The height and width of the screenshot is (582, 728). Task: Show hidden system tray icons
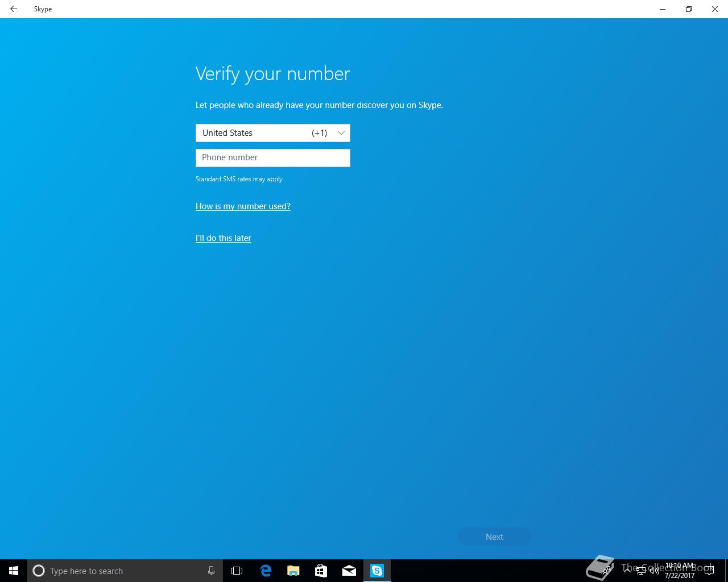(x=627, y=570)
